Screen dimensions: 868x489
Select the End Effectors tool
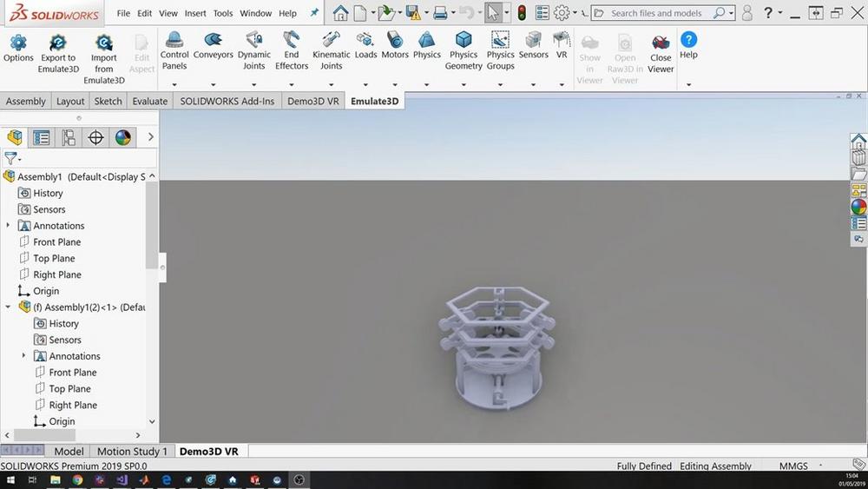(x=292, y=40)
